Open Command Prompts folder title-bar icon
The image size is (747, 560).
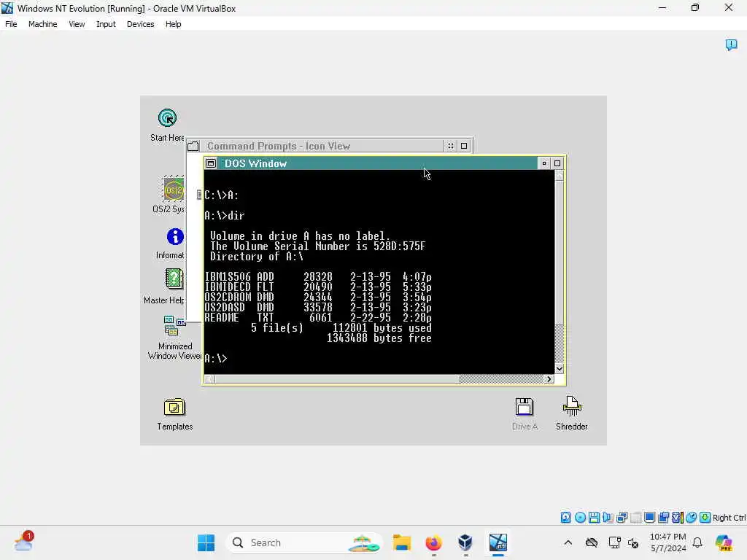(193, 146)
